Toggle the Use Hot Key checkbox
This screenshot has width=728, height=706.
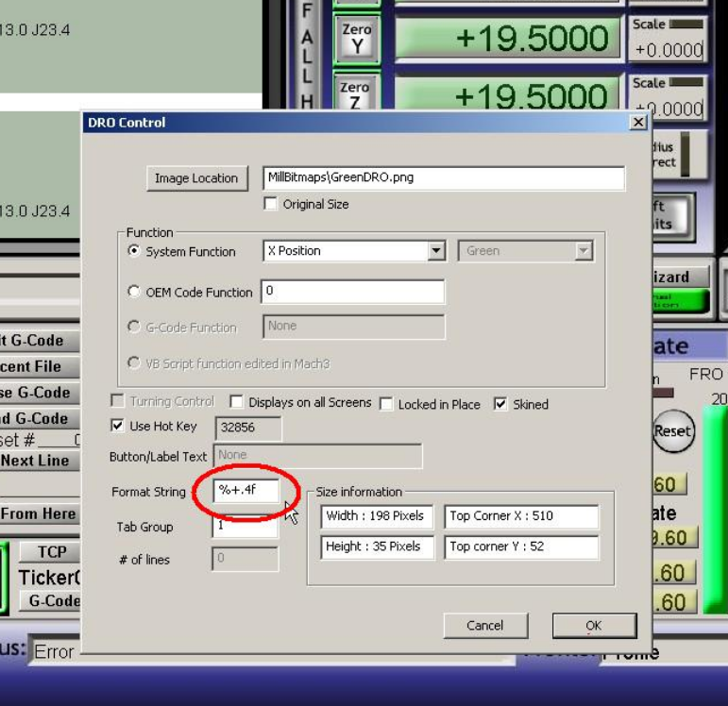click(117, 426)
